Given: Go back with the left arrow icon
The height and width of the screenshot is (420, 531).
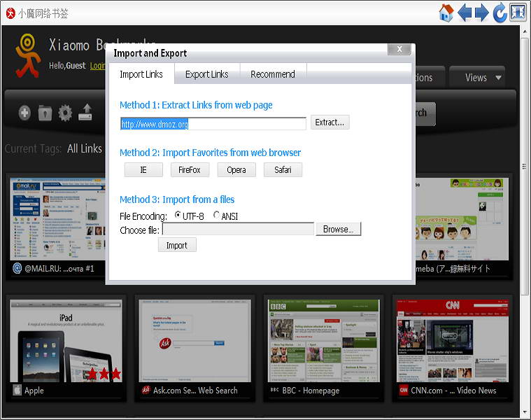Looking at the screenshot, I should 465,13.
